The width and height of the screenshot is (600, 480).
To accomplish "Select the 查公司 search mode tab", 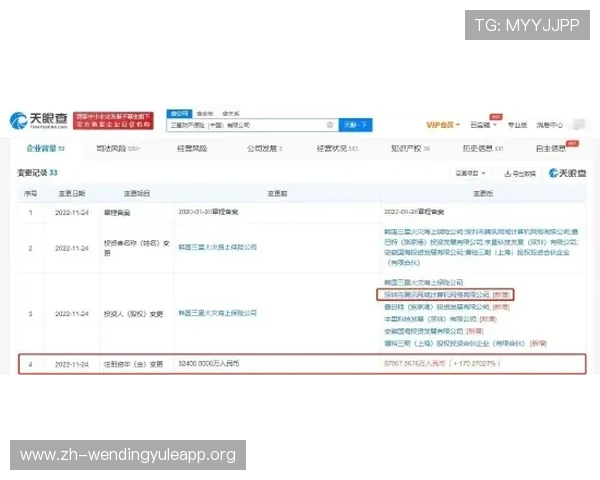I will 179,114.
